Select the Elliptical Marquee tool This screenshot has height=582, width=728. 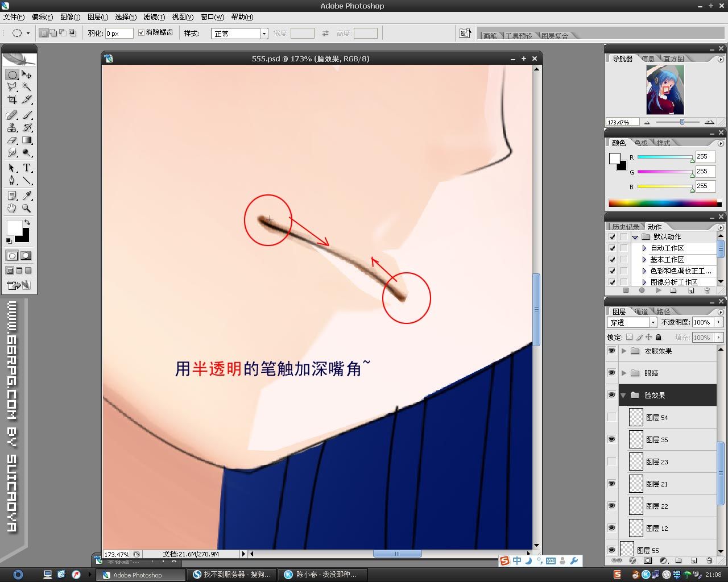click(x=12, y=74)
